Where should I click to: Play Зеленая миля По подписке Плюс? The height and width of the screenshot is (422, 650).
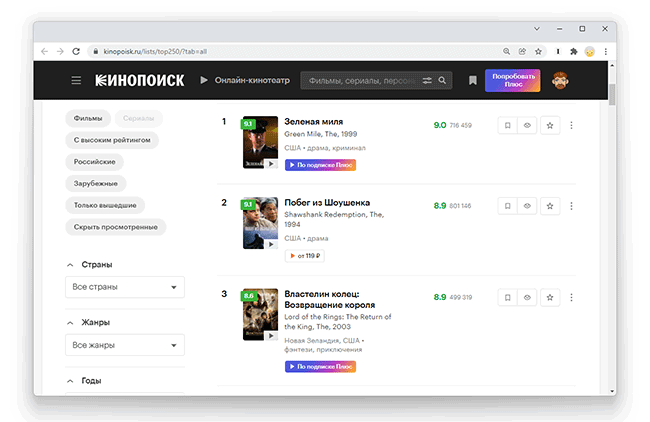pos(320,165)
